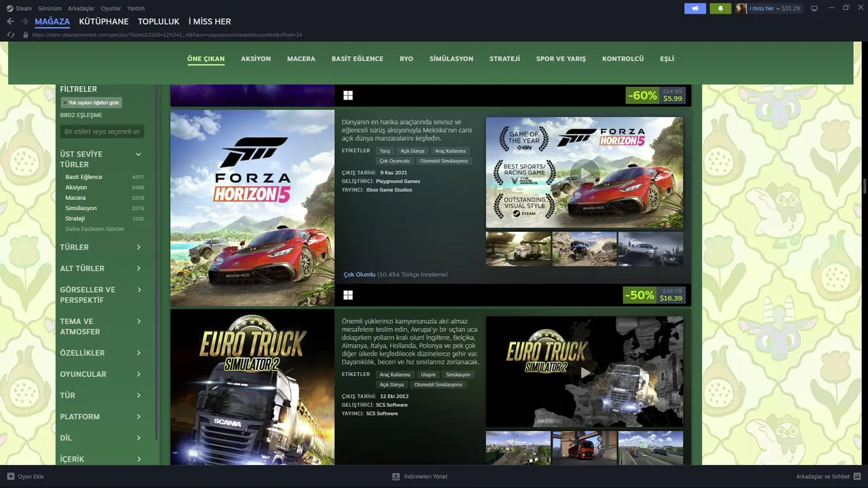Filter by Basit Eğlence genre

tap(83, 177)
